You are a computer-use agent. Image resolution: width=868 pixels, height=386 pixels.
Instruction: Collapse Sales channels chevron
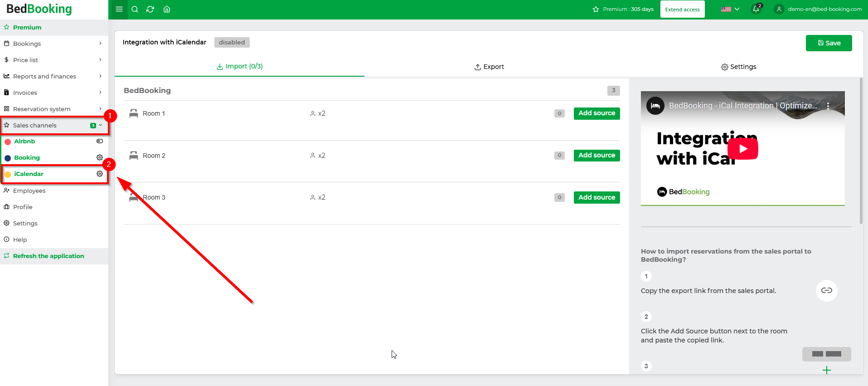click(101, 125)
